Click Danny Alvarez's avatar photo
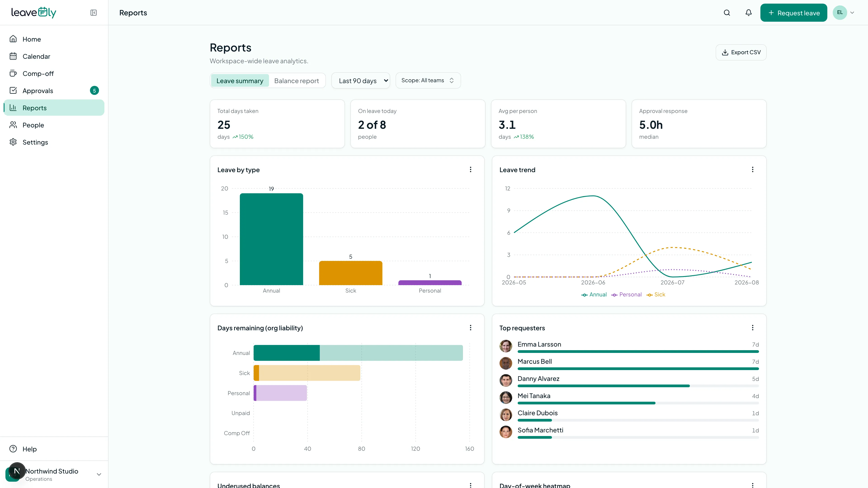Viewport: 868px width, 488px height. [506, 380]
